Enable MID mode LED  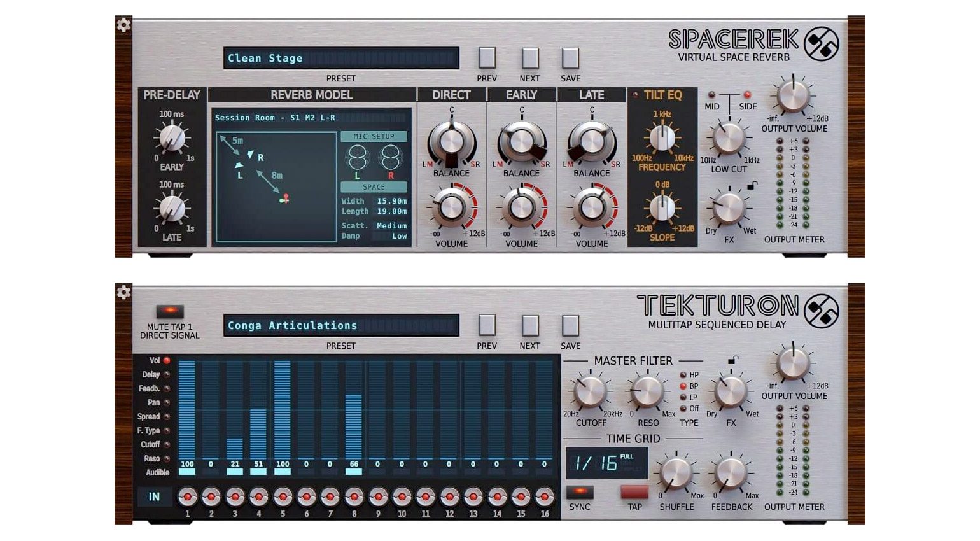(x=711, y=95)
